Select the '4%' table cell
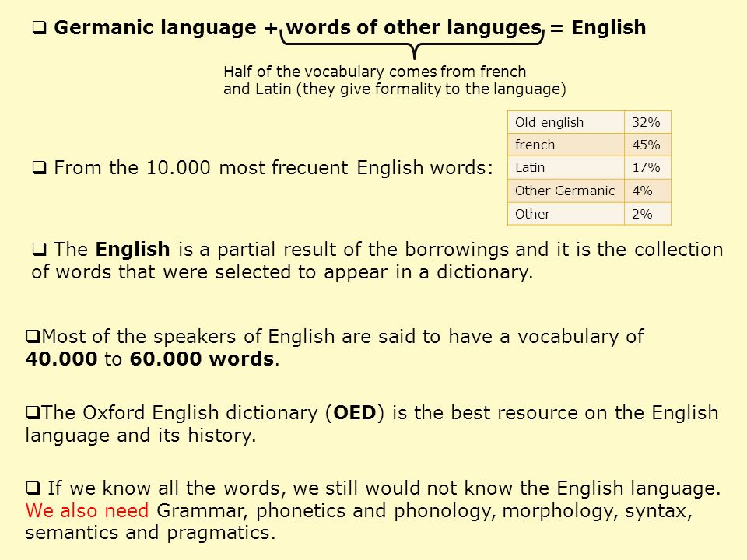747x560 pixels. point(647,191)
